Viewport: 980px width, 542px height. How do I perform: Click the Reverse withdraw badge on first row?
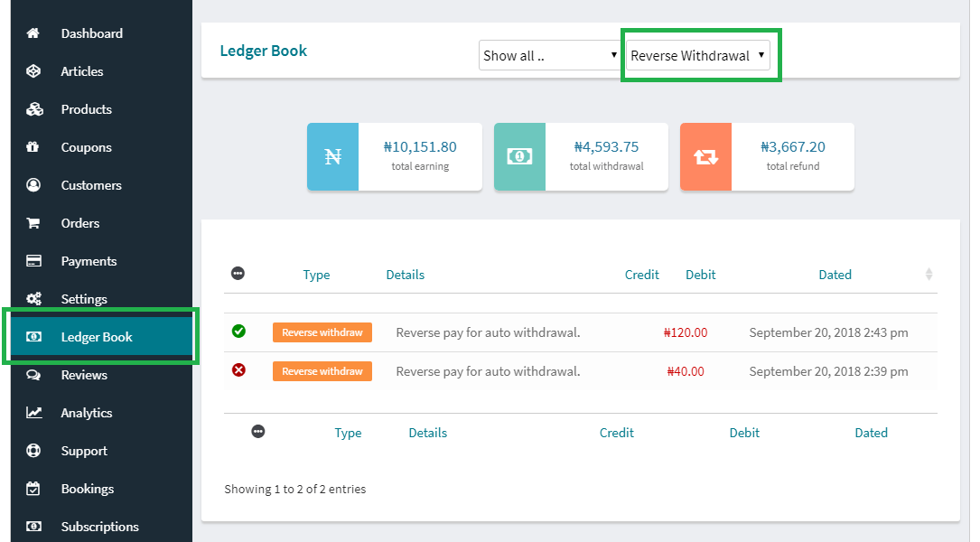pyautogui.click(x=322, y=332)
